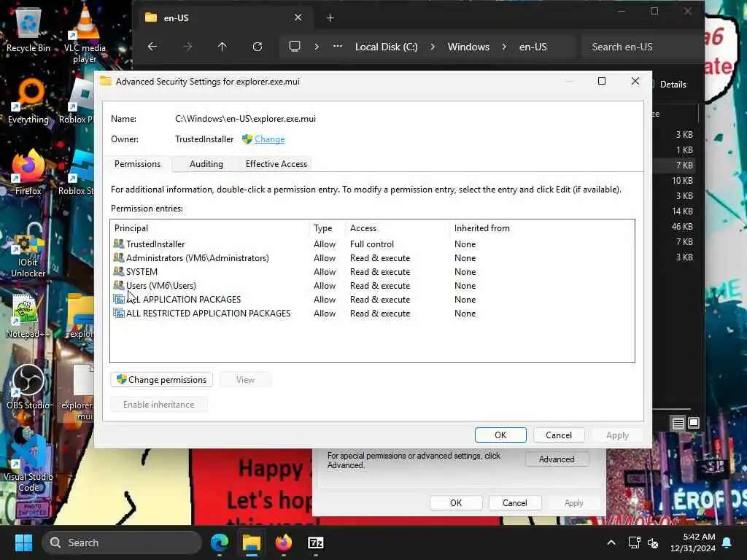Open the Everything search shortcut
This screenshot has height=560, width=747.
(28, 101)
